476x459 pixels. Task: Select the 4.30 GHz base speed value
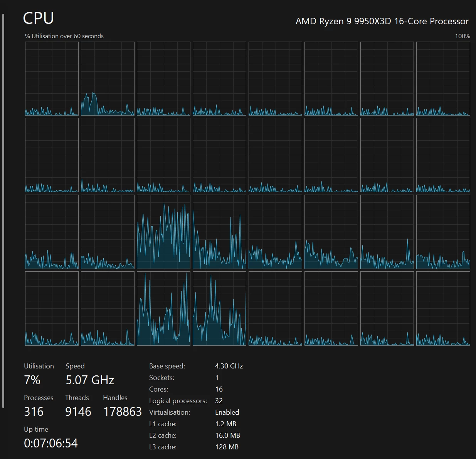pyautogui.click(x=229, y=366)
